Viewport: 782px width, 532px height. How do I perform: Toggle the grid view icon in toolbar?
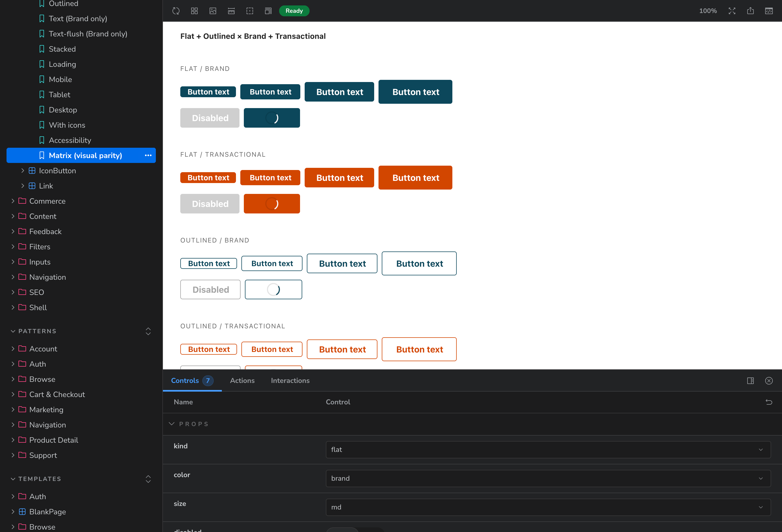194,11
